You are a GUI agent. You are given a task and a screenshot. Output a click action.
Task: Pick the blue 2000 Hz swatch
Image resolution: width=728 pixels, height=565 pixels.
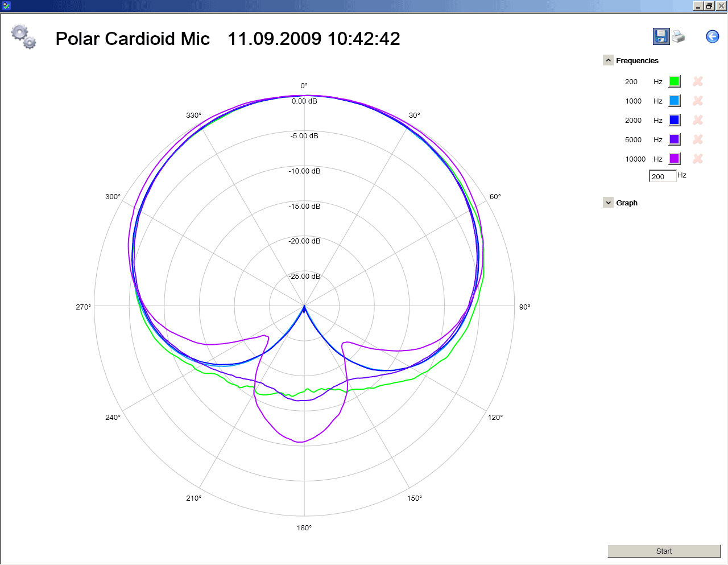point(675,120)
